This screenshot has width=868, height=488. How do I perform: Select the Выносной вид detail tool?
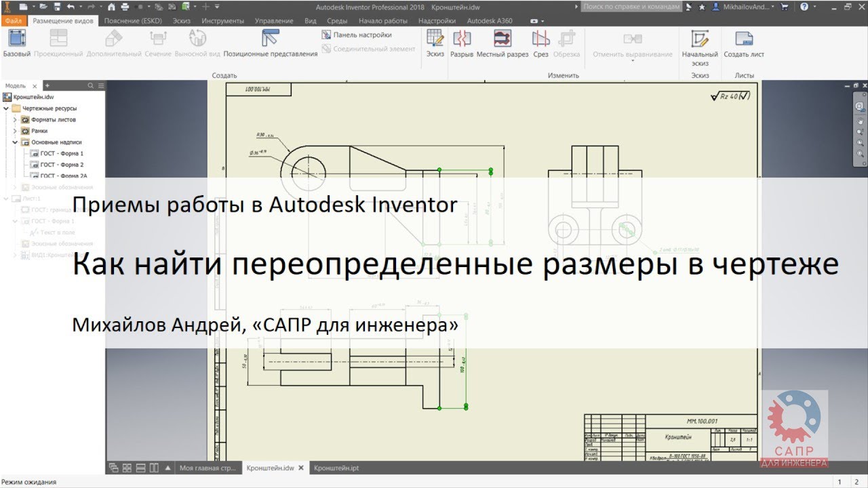click(197, 43)
